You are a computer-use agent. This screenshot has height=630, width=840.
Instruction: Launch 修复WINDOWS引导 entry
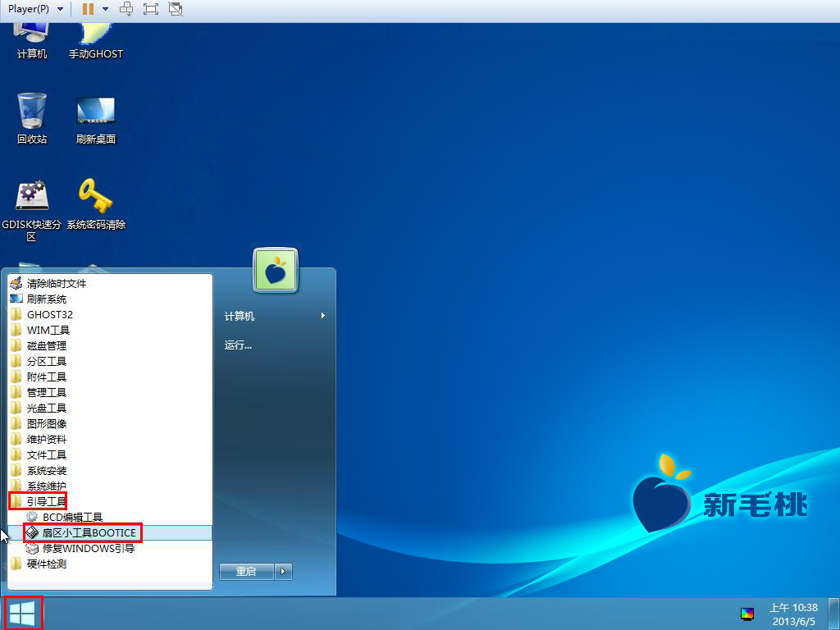pyautogui.click(x=110, y=548)
